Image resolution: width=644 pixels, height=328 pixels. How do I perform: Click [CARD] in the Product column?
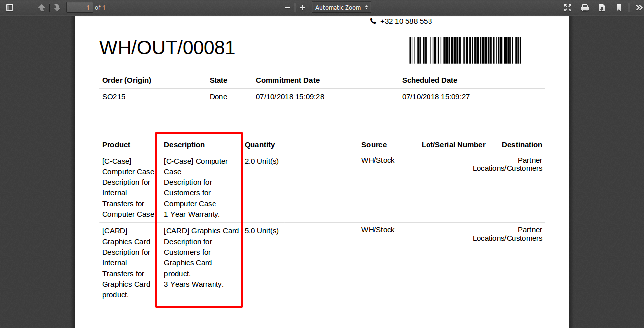[x=115, y=231]
